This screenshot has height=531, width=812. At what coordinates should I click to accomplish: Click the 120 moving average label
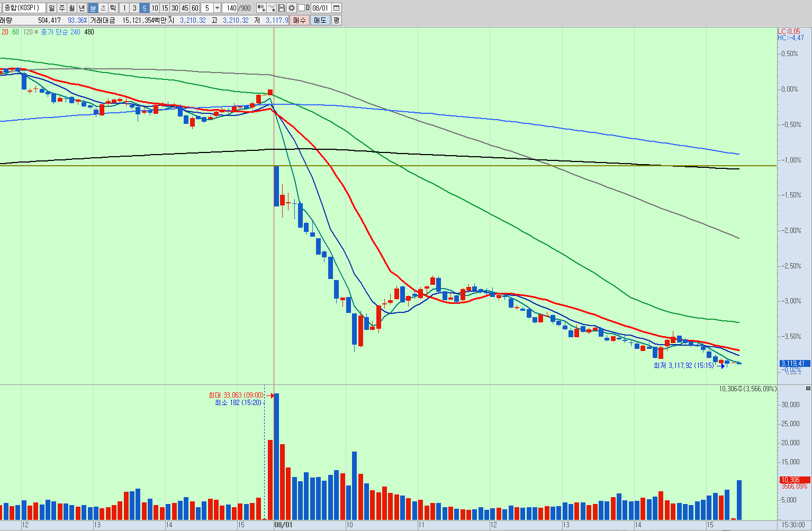[28, 32]
